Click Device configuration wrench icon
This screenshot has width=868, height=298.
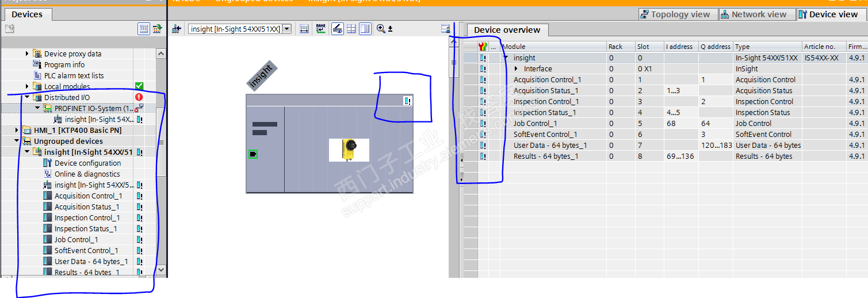(48, 163)
